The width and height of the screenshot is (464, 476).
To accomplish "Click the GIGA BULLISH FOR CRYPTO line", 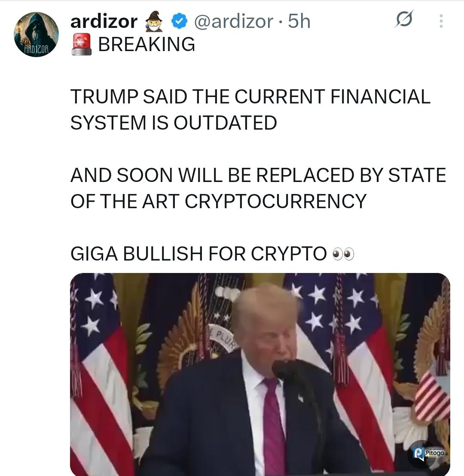I will click(x=198, y=254).
